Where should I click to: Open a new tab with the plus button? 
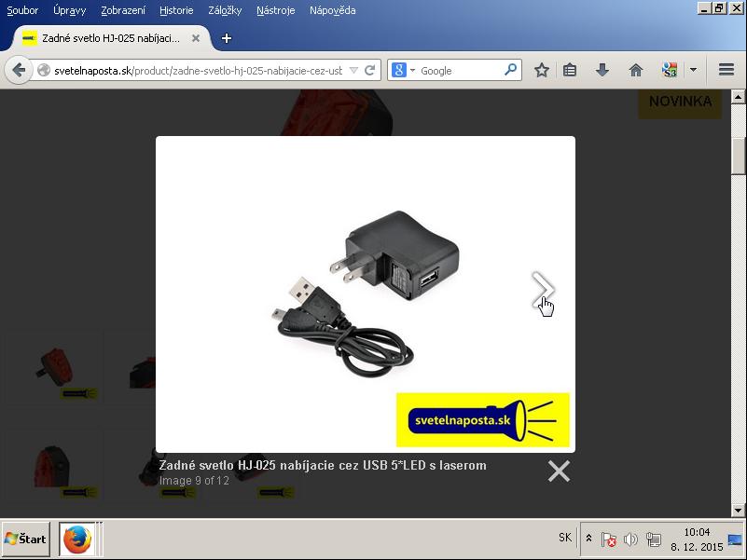(x=226, y=38)
